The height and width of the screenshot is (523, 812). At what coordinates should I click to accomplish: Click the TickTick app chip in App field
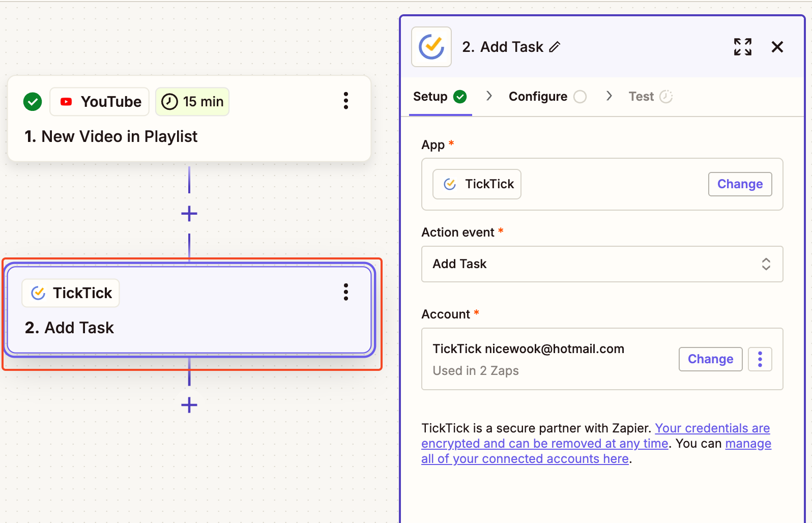(477, 184)
